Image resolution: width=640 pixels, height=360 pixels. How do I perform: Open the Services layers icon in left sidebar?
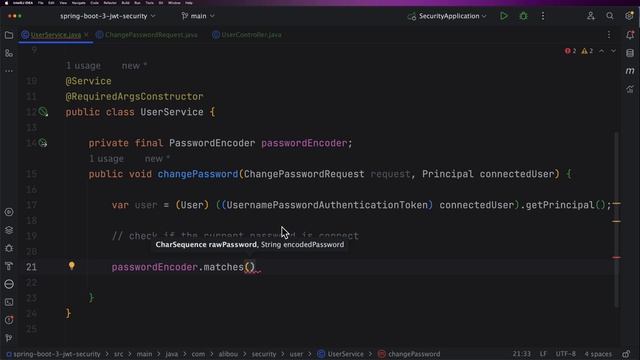point(9,230)
